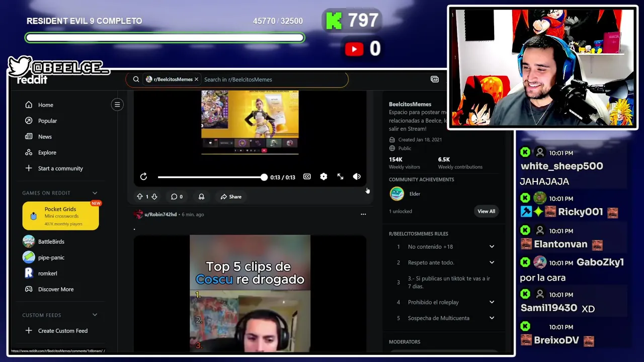
Task: Collapse the Custom Feeds section
Action: [x=95, y=315]
